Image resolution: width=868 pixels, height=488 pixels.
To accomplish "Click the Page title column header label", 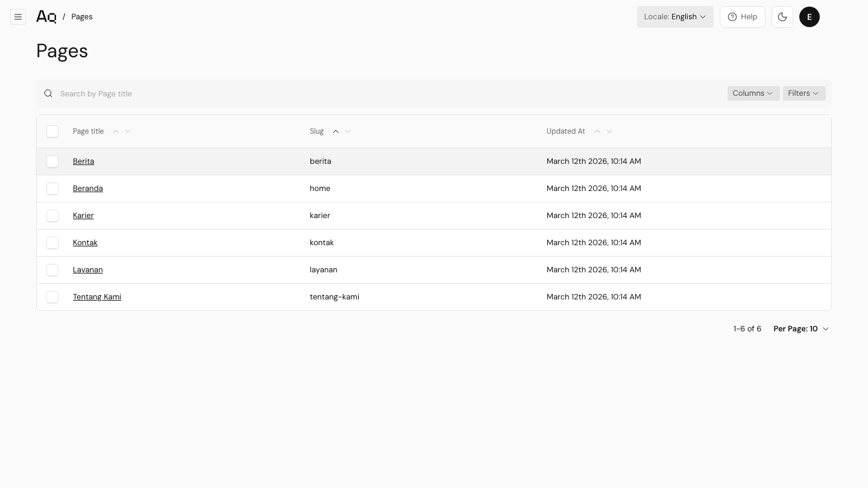I will point(88,131).
